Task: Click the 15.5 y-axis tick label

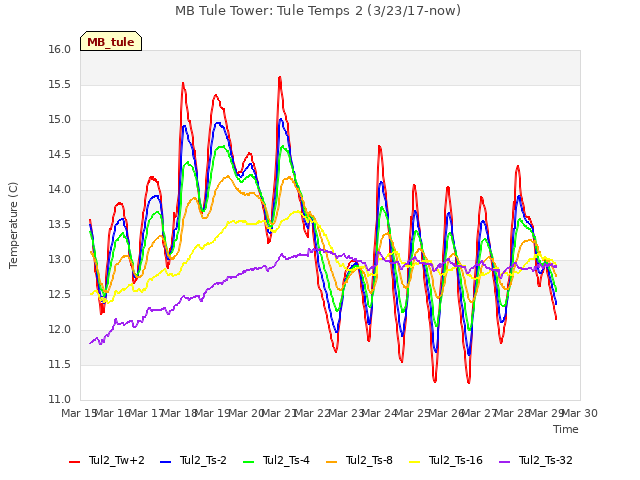Action: [x=60, y=84]
